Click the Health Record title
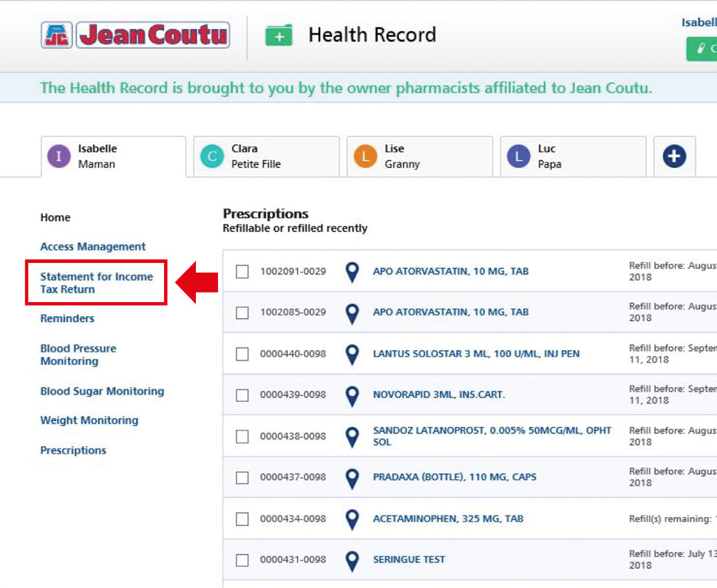The image size is (717, 588). click(373, 35)
